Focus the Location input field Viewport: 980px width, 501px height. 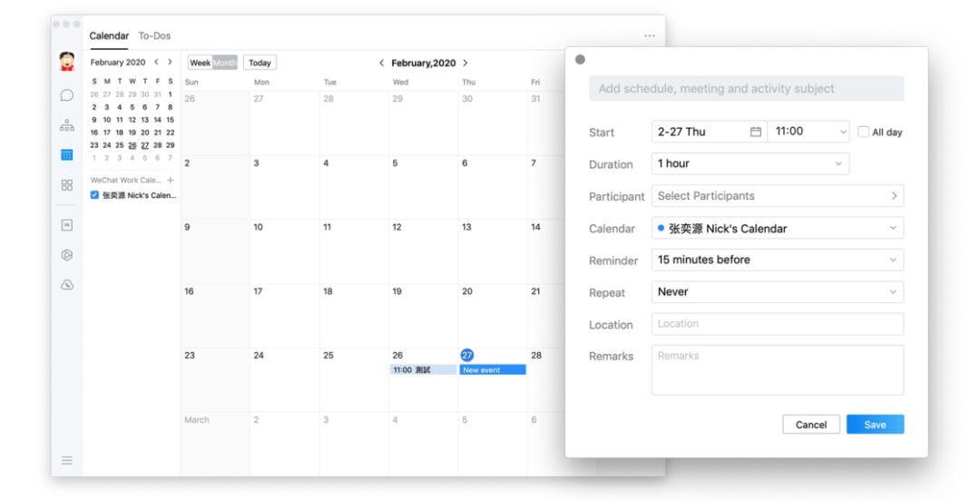(778, 324)
